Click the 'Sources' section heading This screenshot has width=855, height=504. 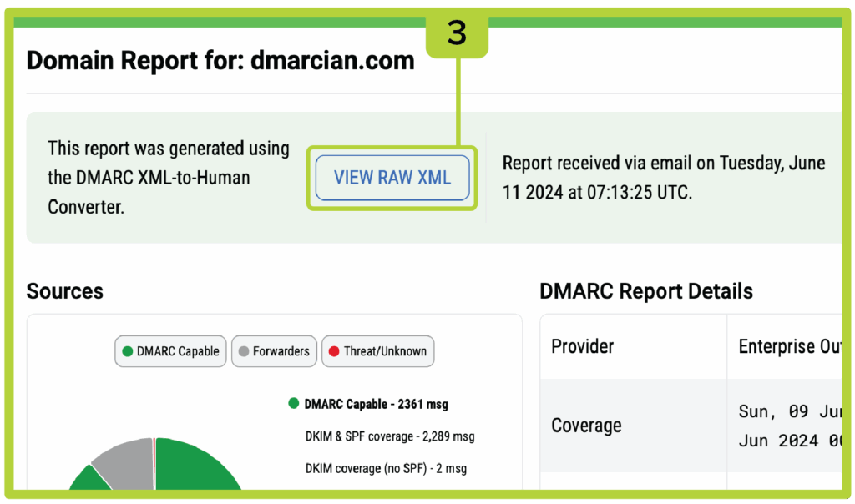click(65, 291)
